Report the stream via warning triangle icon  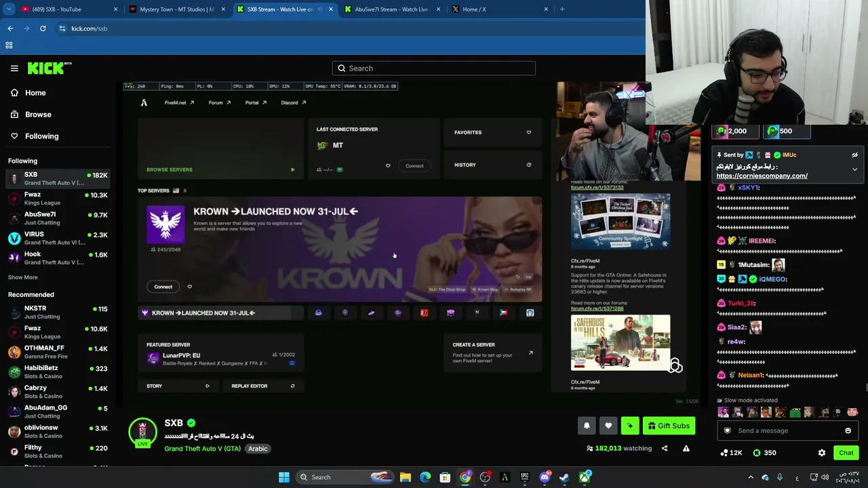click(x=686, y=448)
